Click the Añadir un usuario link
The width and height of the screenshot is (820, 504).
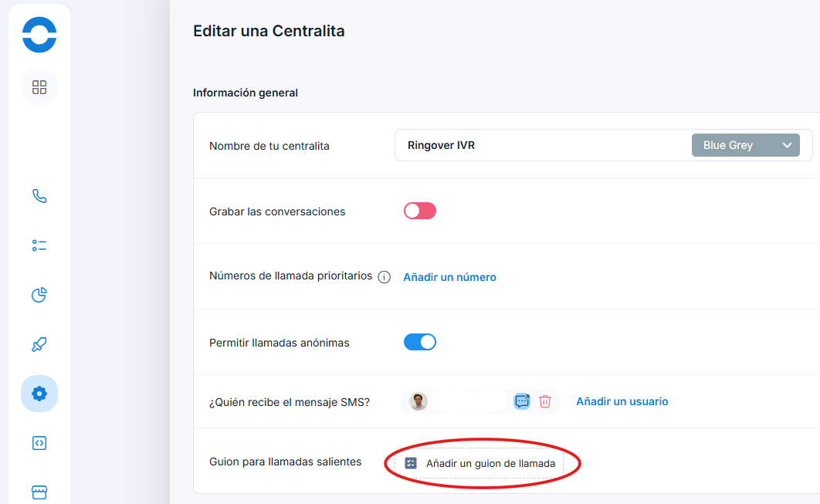[x=622, y=401]
